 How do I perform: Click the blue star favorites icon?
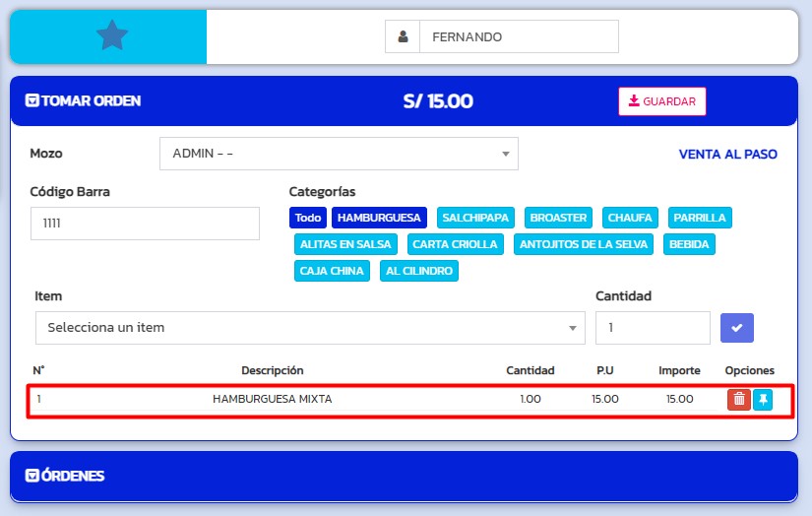(112, 36)
